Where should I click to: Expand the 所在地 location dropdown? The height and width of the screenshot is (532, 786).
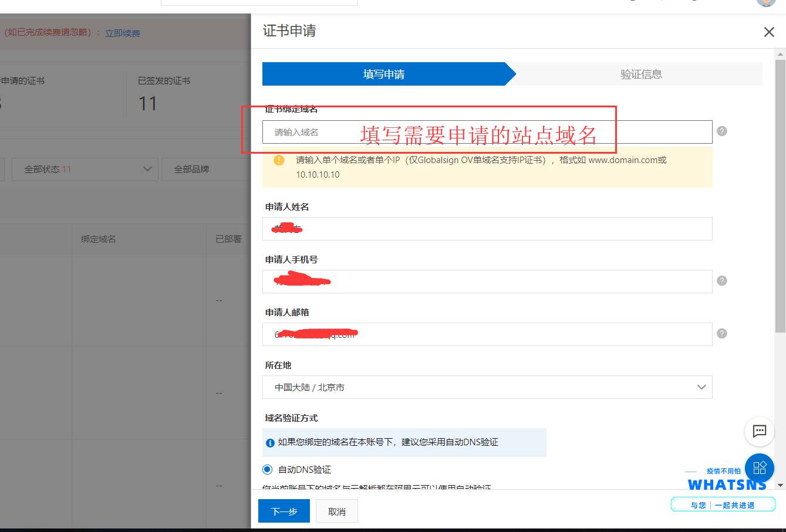[487, 387]
